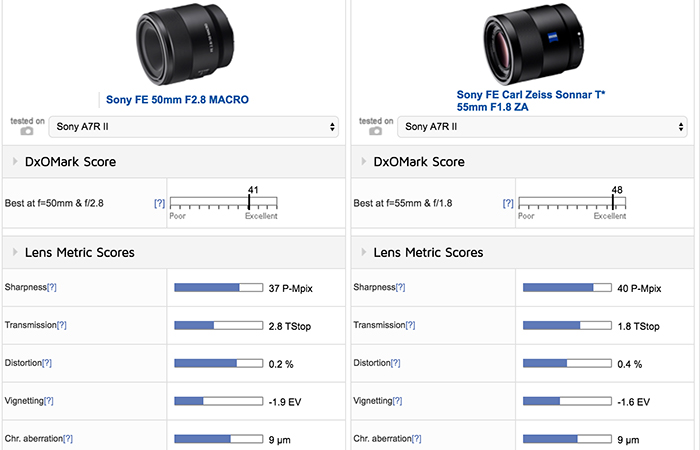Image resolution: width=700 pixels, height=450 pixels.
Task: Click [?] beside right Transmission label
Action: [x=410, y=325]
